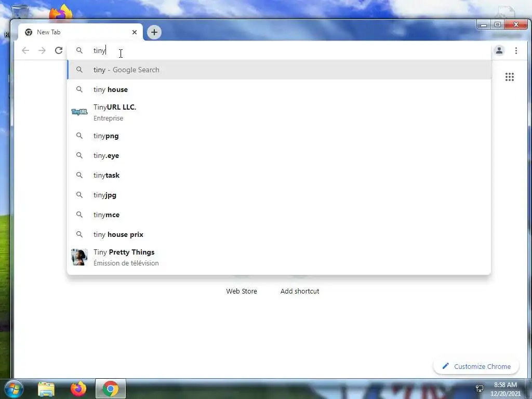The width and height of the screenshot is (532, 399).
Task: Choose 'tinytask' suggestion
Action: coord(279,175)
